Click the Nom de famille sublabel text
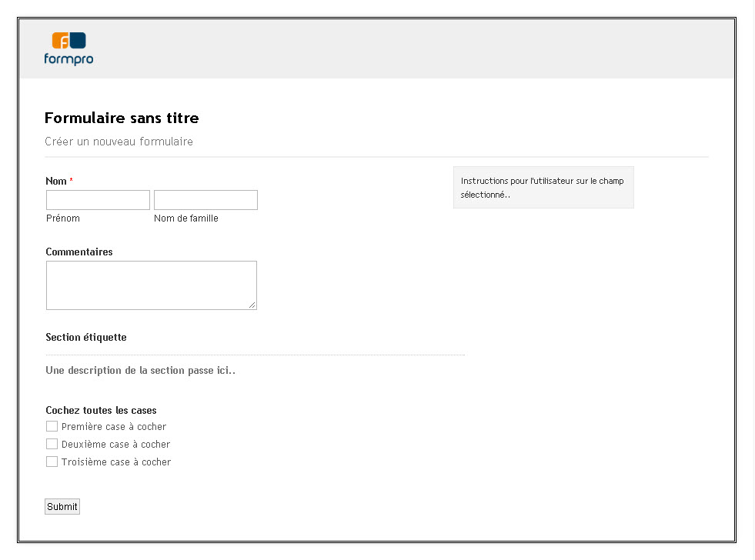This screenshot has width=755, height=560. click(186, 218)
